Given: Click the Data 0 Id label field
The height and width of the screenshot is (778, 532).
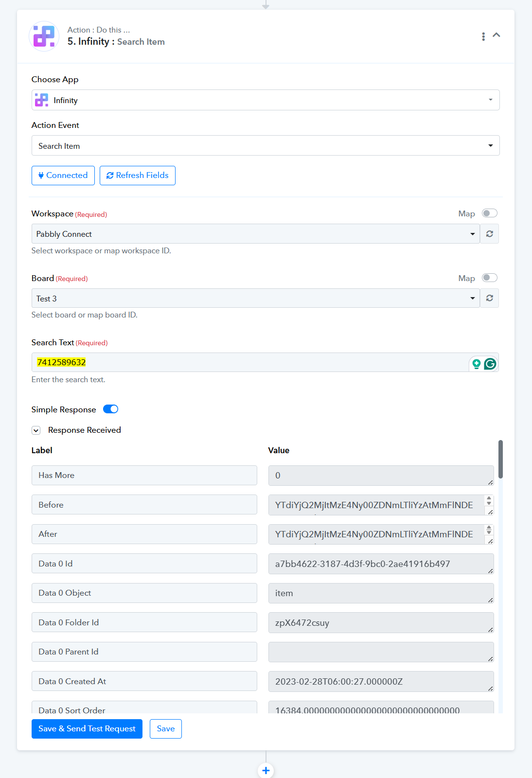Looking at the screenshot, I should point(144,564).
